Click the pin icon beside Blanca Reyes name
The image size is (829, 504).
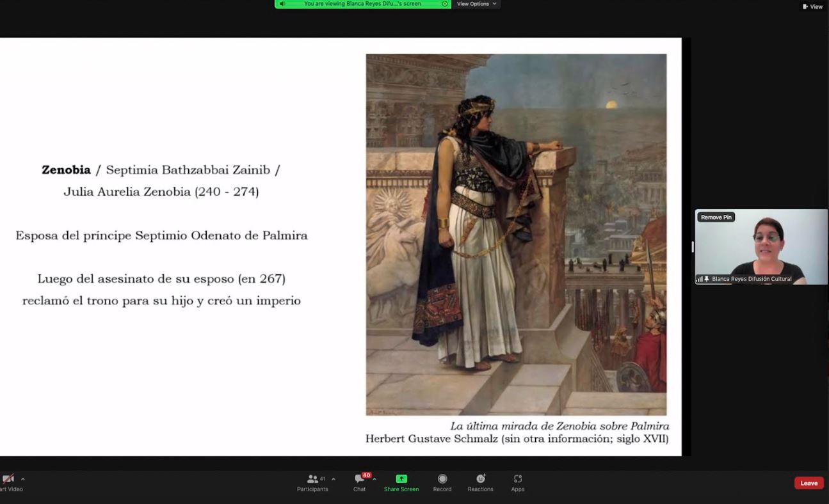pos(707,280)
